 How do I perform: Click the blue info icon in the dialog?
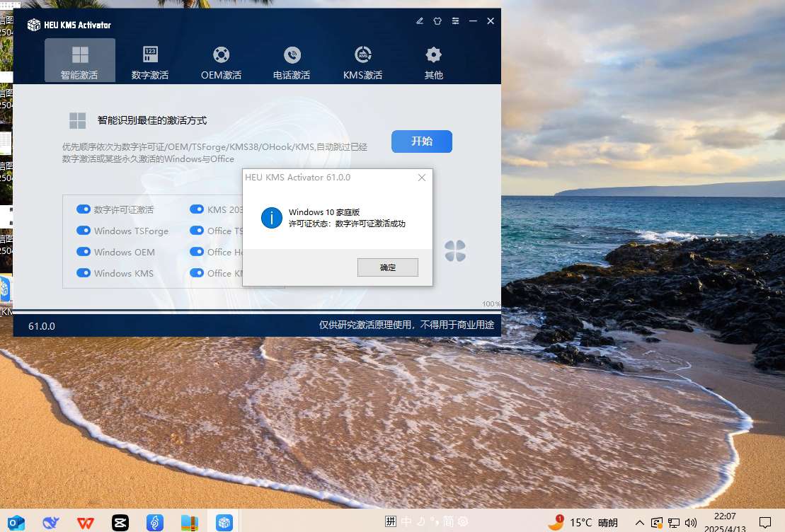272,218
